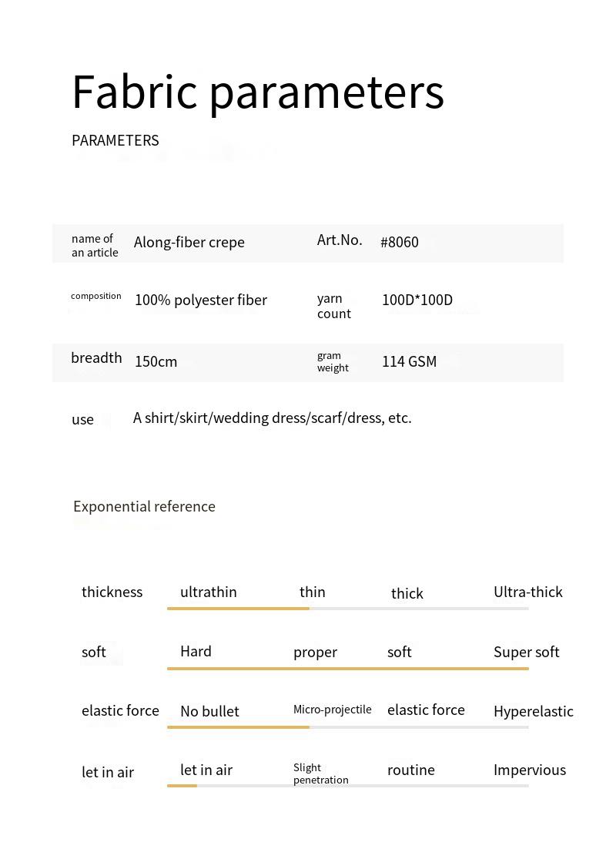Click the 150cm breadth value

coord(156,361)
